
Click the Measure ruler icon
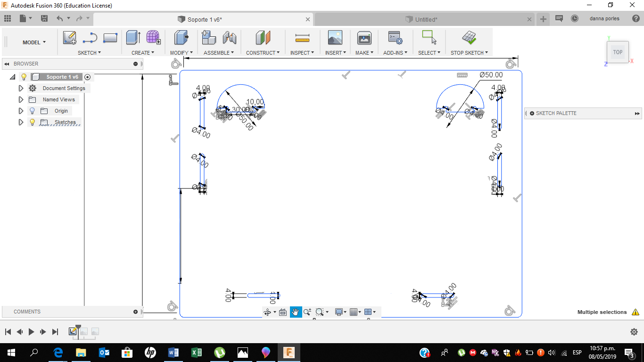coord(302,38)
